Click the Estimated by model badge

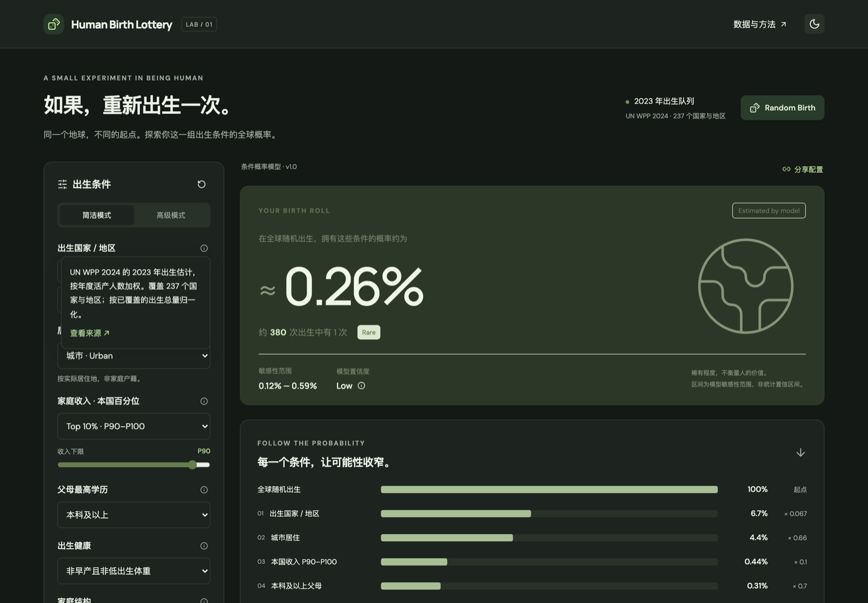(769, 211)
